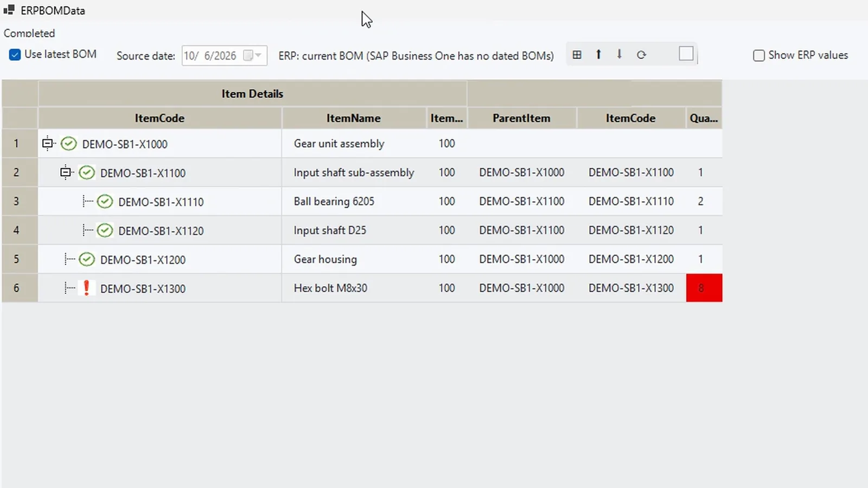
Task: Click the expand-all grid icon in toolbar
Action: point(577,55)
